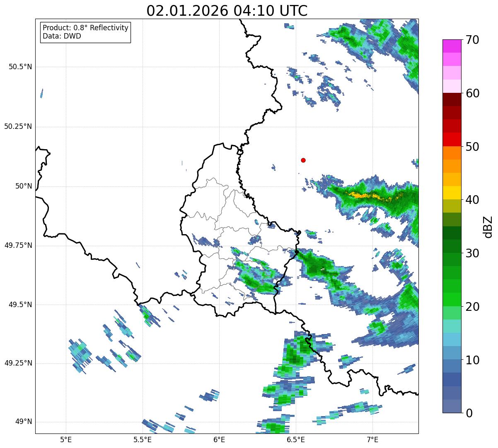Click the '6°E' longitude label
The width and height of the screenshot is (498, 448).
pyautogui.click(x=219, y=439)
